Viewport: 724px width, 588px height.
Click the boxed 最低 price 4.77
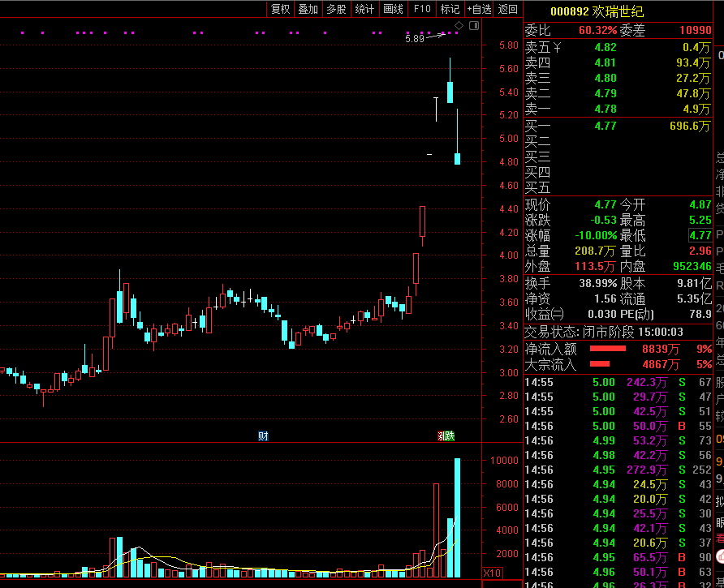click(x=700, y=235)
